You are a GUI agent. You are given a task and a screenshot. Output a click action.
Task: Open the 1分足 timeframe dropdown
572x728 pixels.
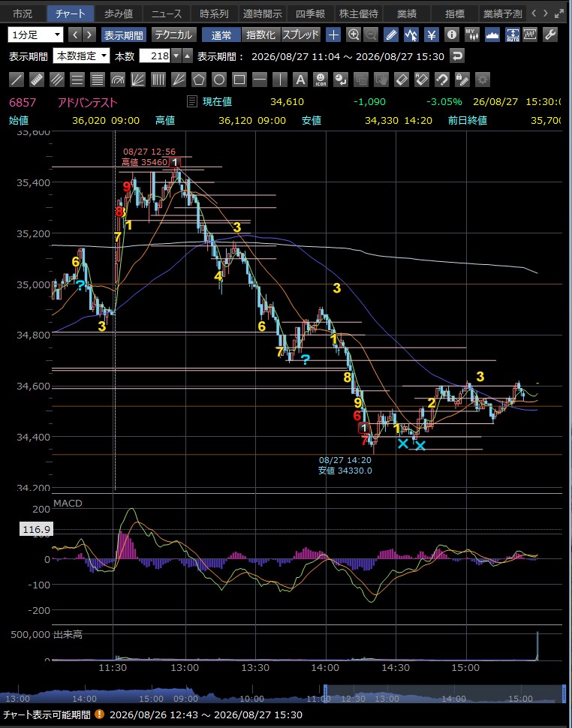[35, 35]
